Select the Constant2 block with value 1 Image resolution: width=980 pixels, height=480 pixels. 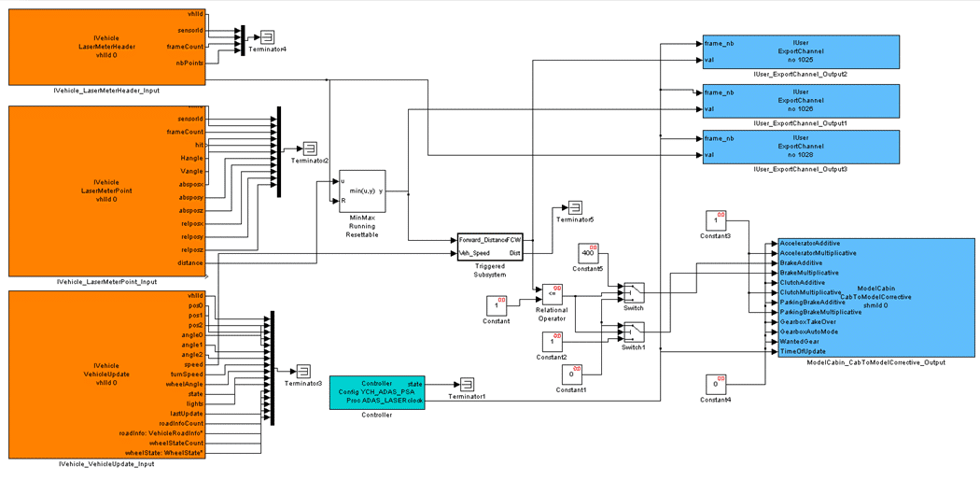click(552, 342)
